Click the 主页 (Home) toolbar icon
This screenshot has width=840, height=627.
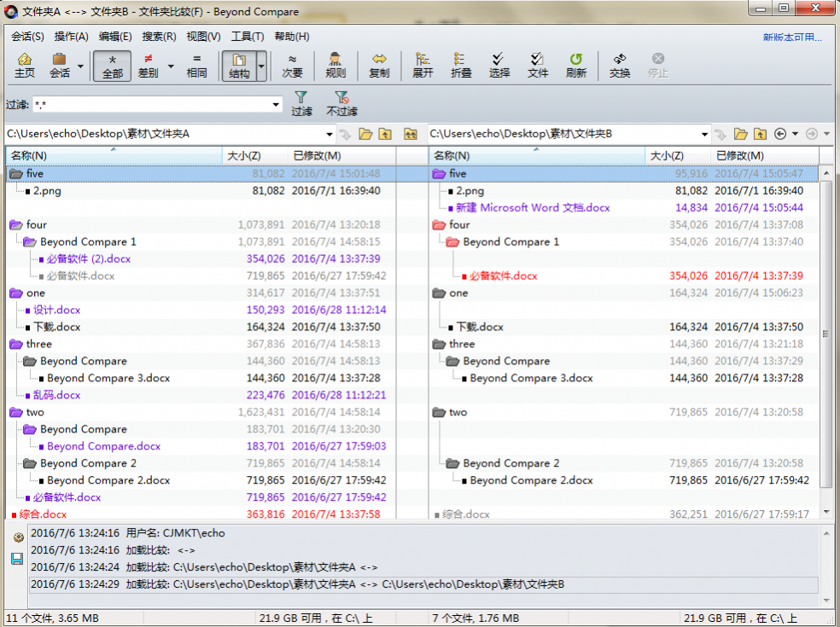click(25, 65)
